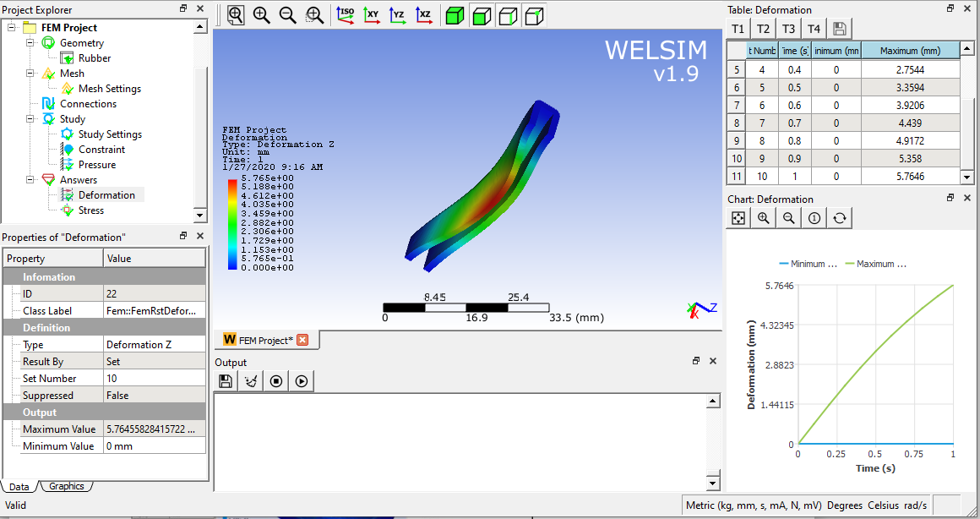
Task: Change the Result By value Set
Action: point(155,362)
